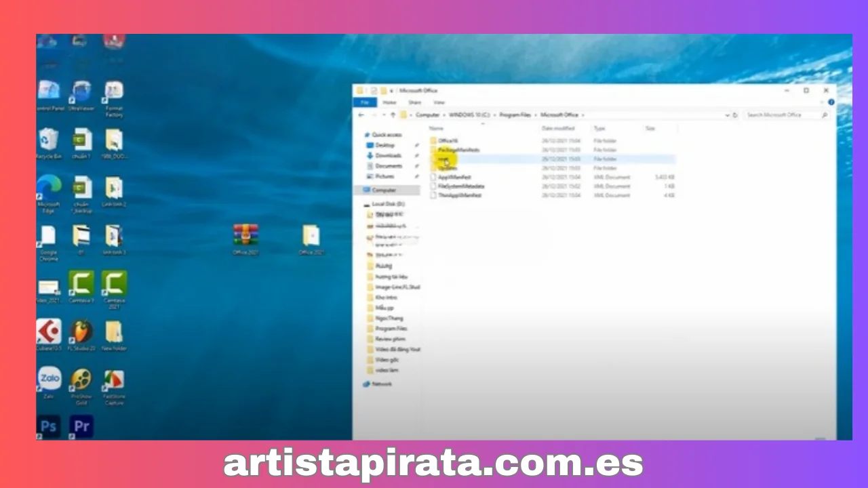Select the Camtasia 2021 desktop shortcut

(114, 289)
